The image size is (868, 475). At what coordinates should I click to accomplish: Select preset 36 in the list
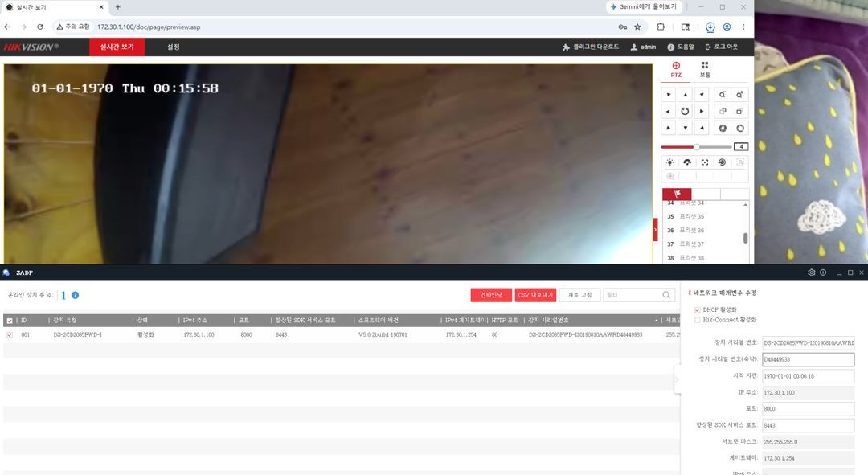pos(703,231)
